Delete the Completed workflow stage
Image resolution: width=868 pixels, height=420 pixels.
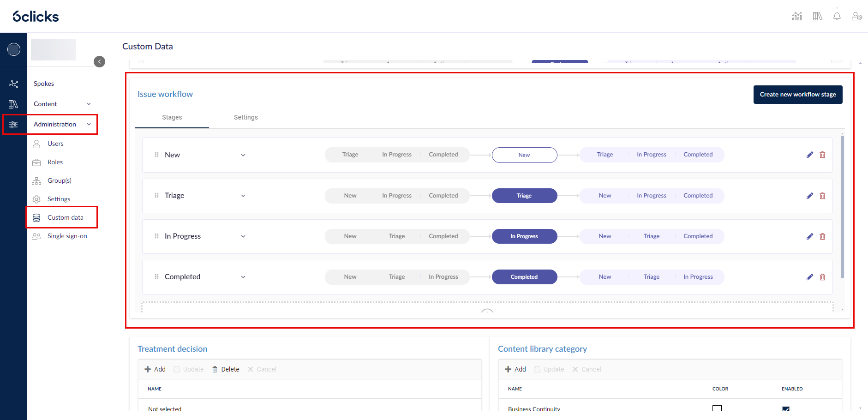pos(822,277)
